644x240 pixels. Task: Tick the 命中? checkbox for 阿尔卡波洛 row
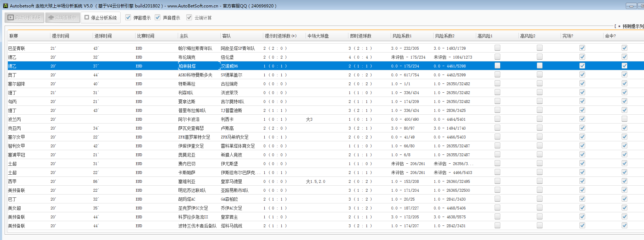(624, 119)
